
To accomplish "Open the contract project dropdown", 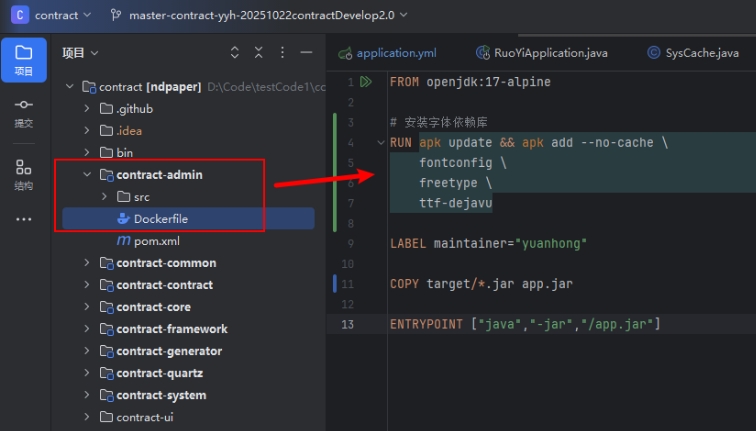I will [63, 15].
